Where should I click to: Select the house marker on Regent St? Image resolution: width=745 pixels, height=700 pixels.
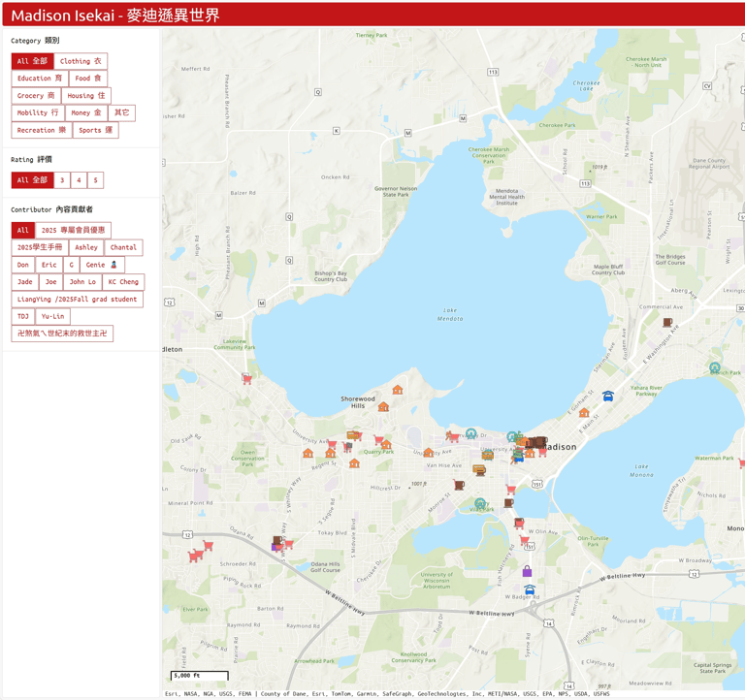click(x=354, y=463)
